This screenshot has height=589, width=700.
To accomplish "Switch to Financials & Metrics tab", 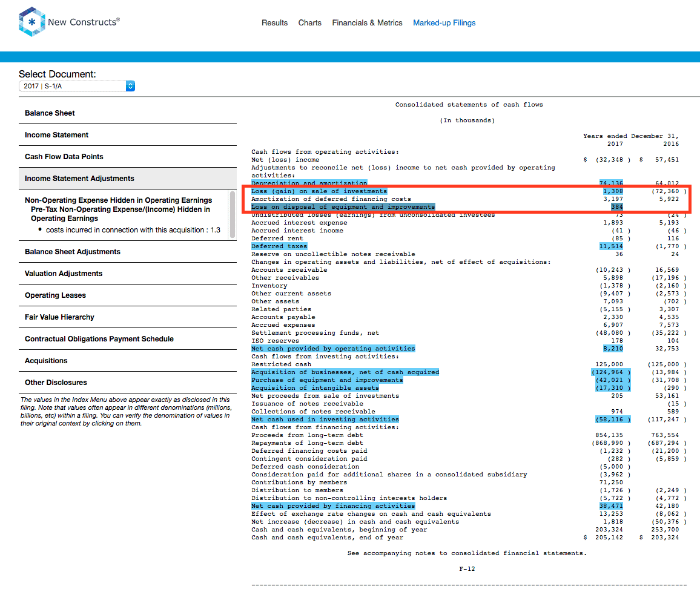I will tap(367, 23).
